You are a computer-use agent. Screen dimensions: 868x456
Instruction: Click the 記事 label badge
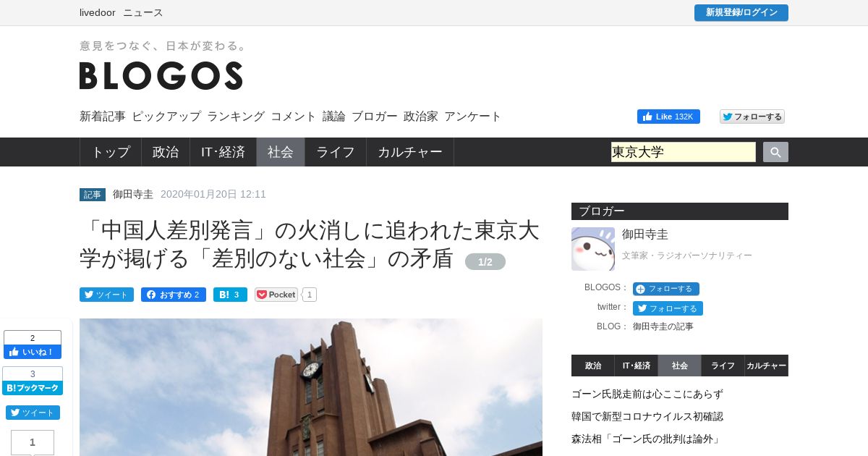93,195
